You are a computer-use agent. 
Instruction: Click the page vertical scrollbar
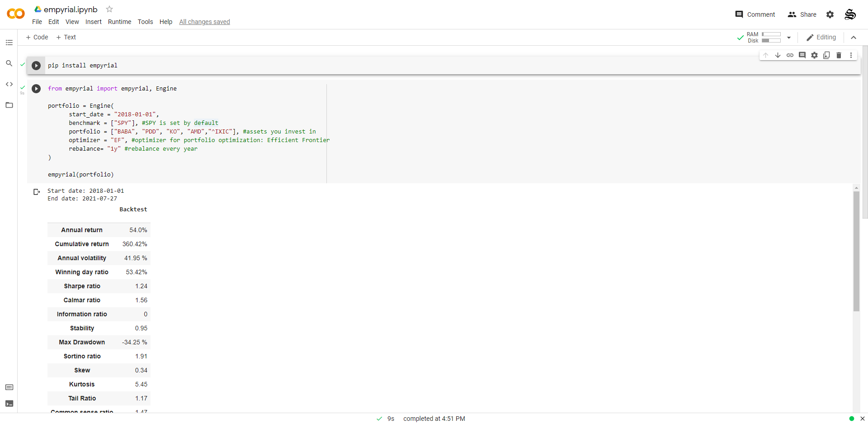865,132
